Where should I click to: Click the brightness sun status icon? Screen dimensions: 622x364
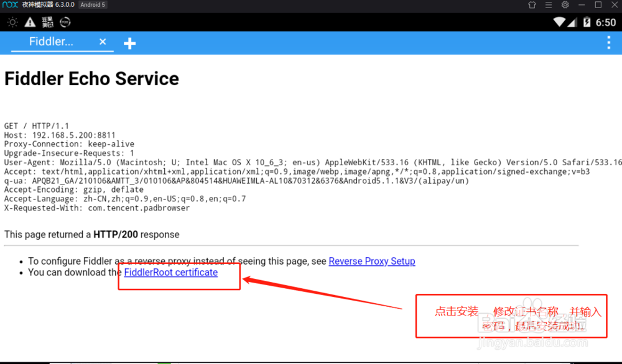(12, 22)
